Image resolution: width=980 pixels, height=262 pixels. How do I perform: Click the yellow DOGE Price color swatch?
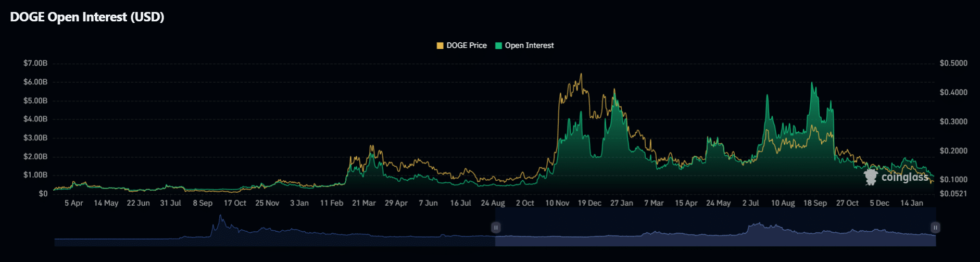[x=440, y=45]
